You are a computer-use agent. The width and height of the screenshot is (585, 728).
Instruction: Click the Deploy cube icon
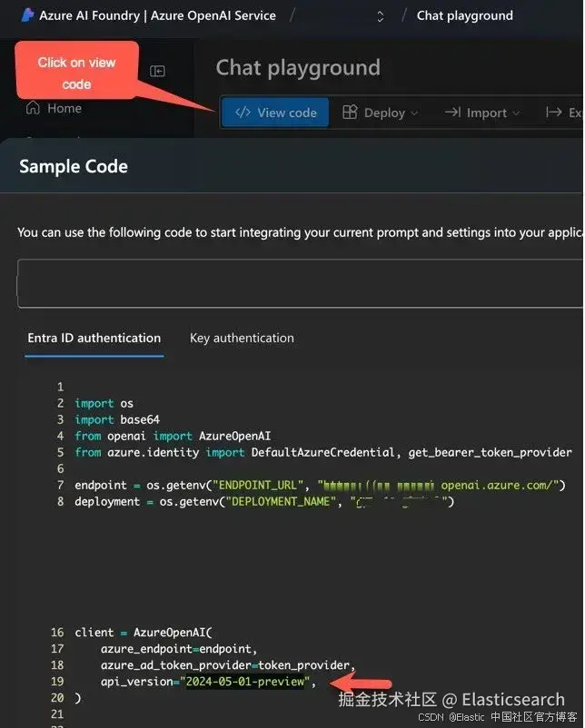click(x=350, y=113)
